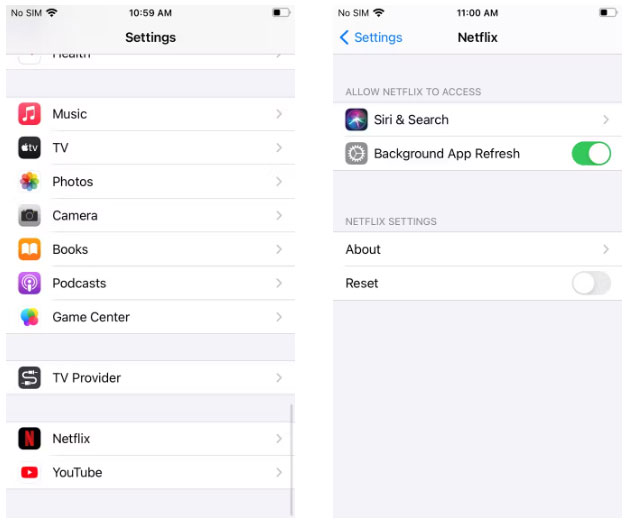Tap the Netflix N icon
The width and height of the screenshot is (628, 528).
point(29,438)
